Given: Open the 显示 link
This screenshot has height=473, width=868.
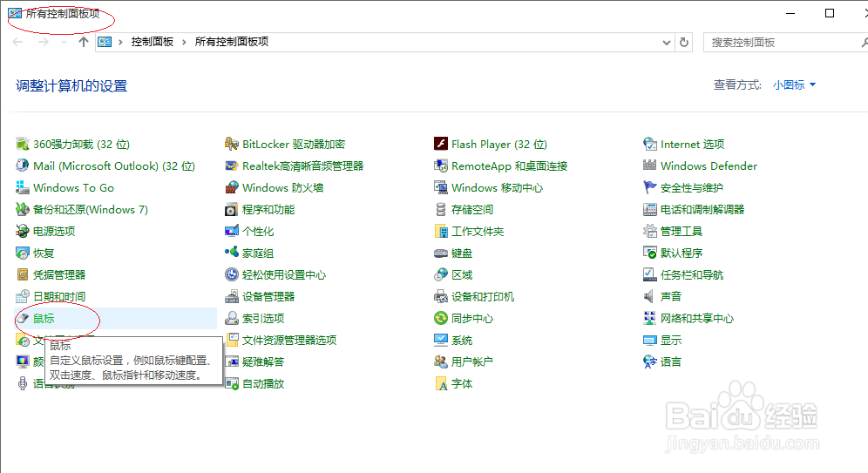Looking at the screenshot, I should click(671, 341).
